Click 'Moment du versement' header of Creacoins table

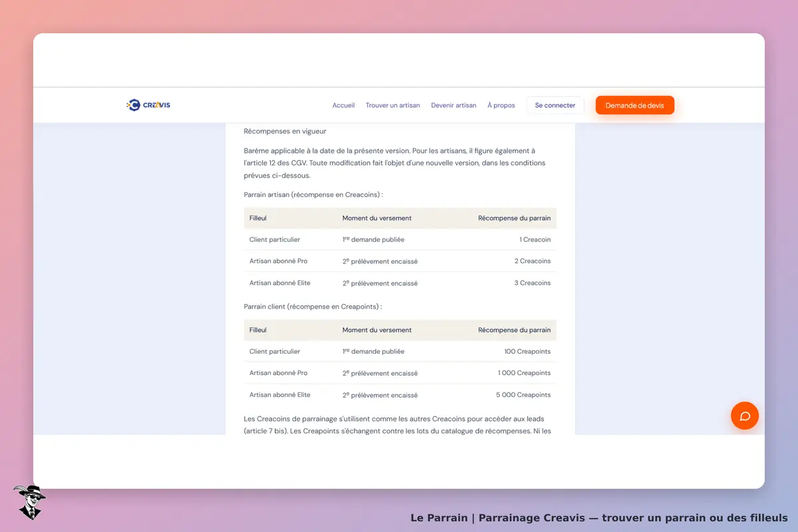coord(377,218)
